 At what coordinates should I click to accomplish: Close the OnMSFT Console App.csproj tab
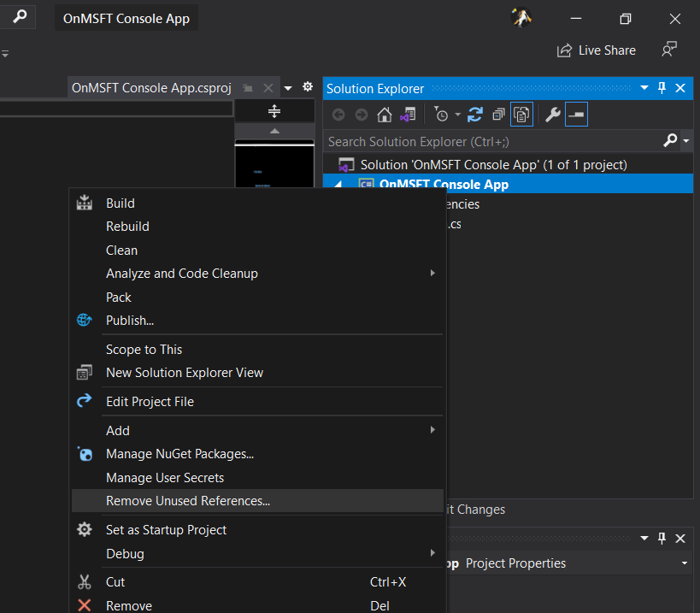click(x=268, y=88)
